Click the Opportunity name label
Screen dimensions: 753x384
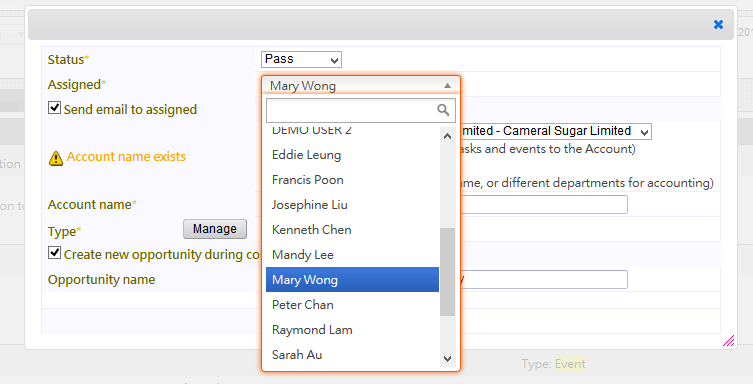pyautogui.click(x=101, y=280)
